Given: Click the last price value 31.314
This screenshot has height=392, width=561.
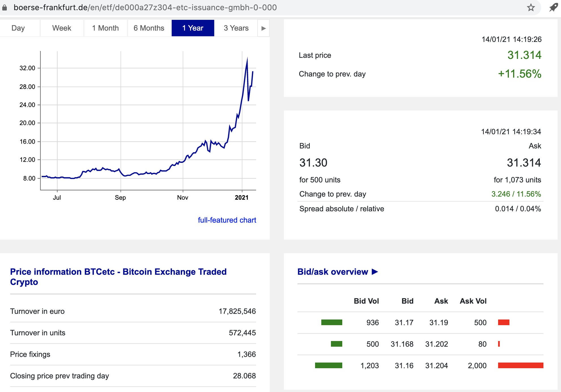Looking at the screenshot, I should [x=524, y=55].
